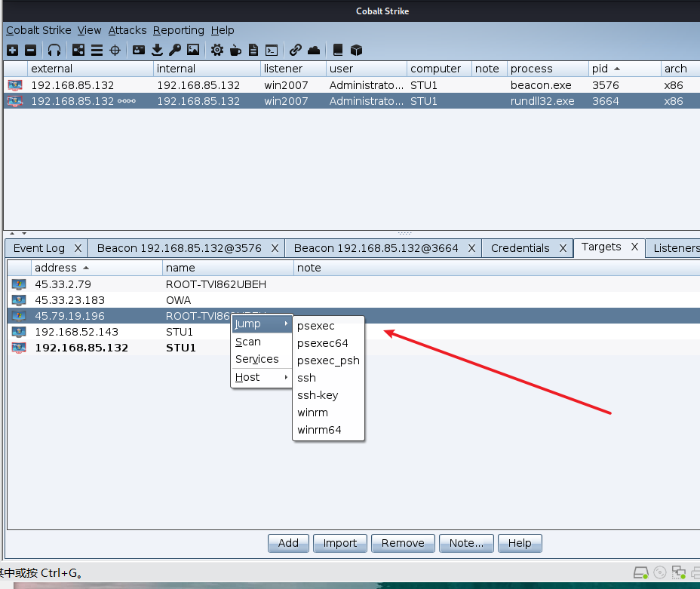Screen dimensions: 700x589
Task: Open the Attacks menu
Action: coord(127,30)
